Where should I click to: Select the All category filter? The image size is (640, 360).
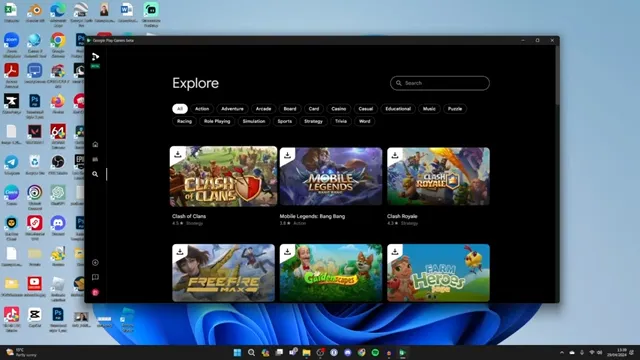[x=180, y=109]
